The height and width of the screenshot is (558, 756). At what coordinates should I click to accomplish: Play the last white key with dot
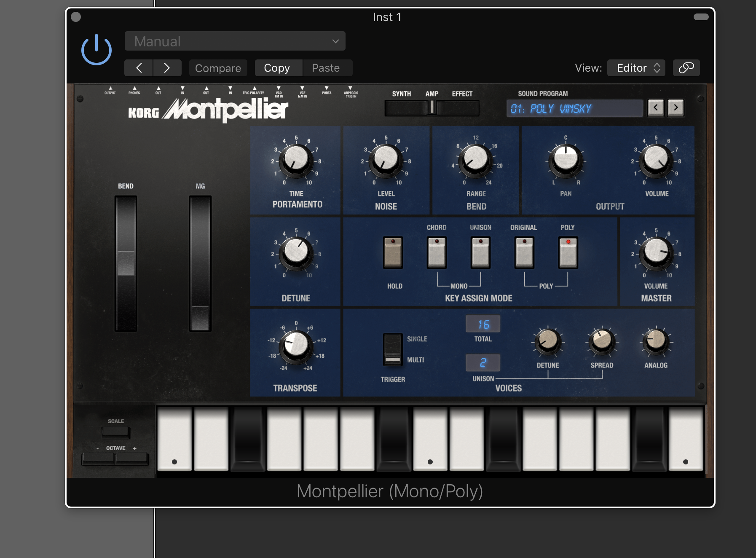(686, 438)
